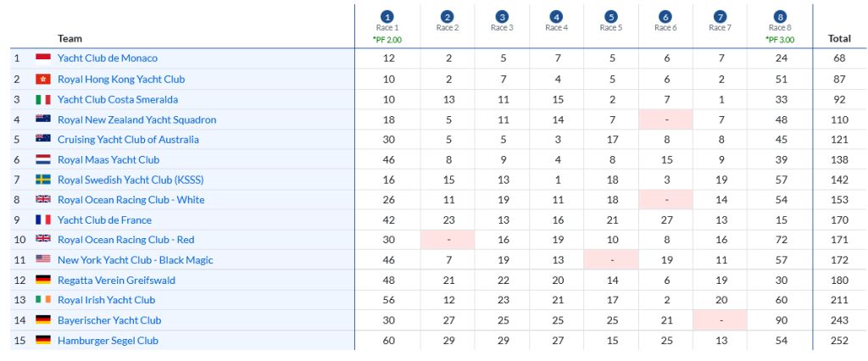Viewport: 868px width, 361px height.
Task: Click the Race 8 numbered circle icon
Action: [x=780, y=17]
